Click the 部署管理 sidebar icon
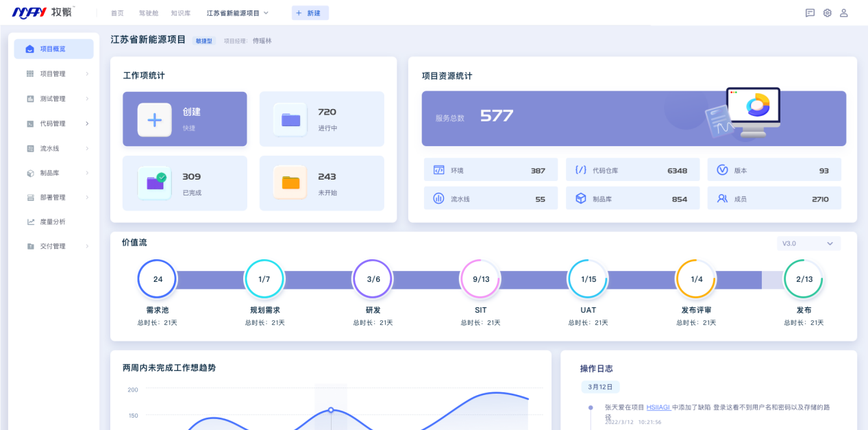This screenshot has width=868, height=430. click(30, 198)
